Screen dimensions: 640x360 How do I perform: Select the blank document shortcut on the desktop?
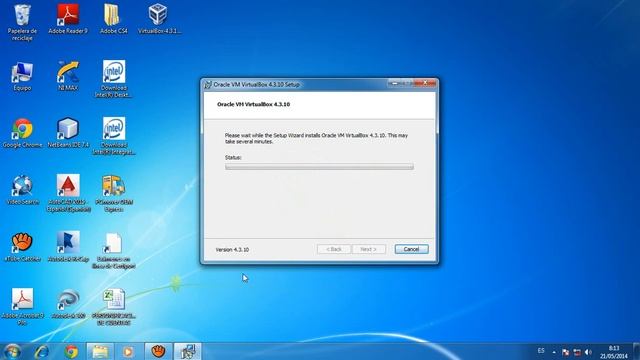[113, 251]
